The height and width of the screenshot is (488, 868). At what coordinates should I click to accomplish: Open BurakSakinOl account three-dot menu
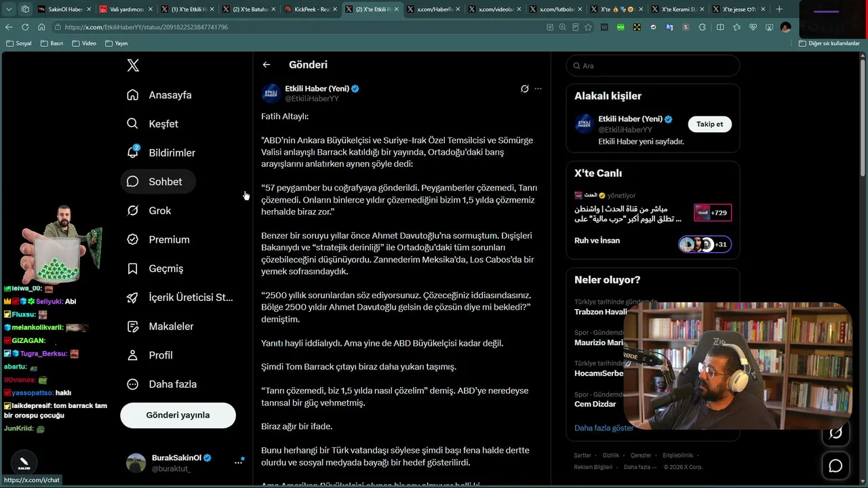coord(238,462)
